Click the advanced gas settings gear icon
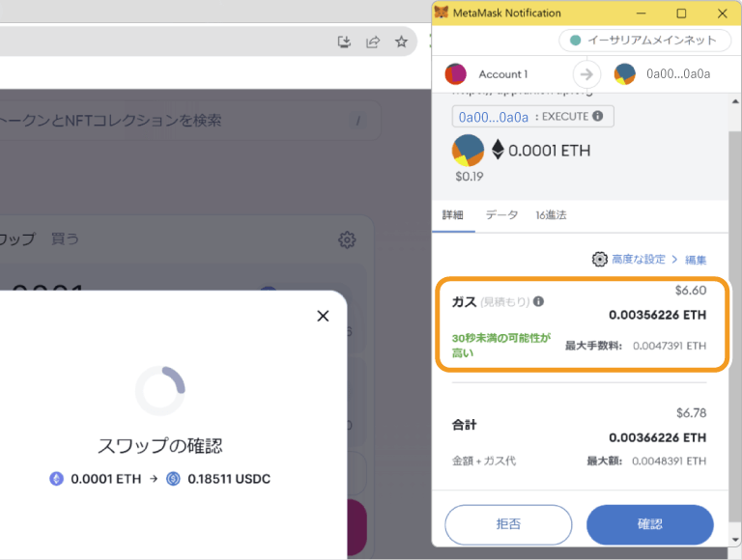Viewport: 742px width, 560px height. [x=600, y=259]
